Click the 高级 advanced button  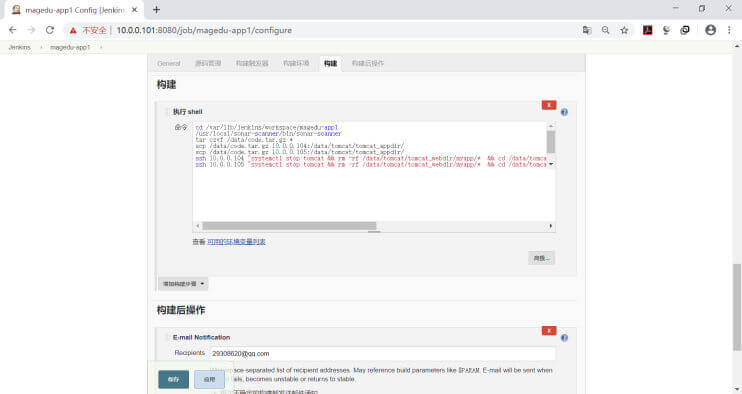coord(541,258)
